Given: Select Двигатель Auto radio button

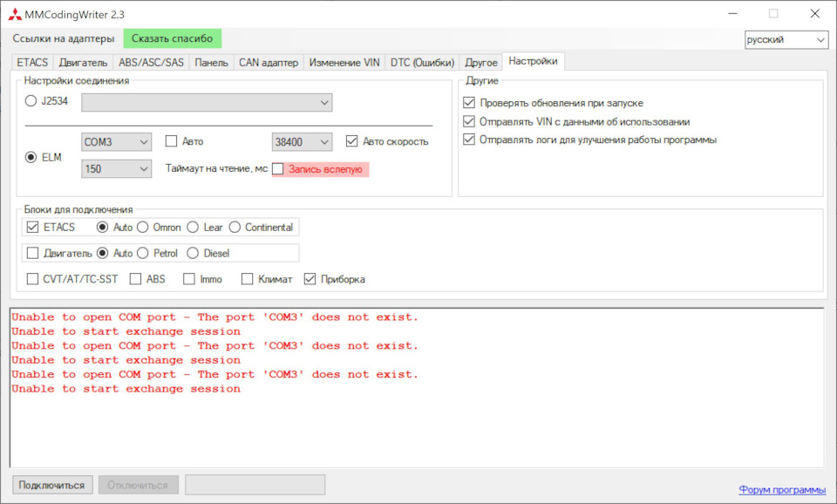Looking at the screenshot, I should click(102, 253).
